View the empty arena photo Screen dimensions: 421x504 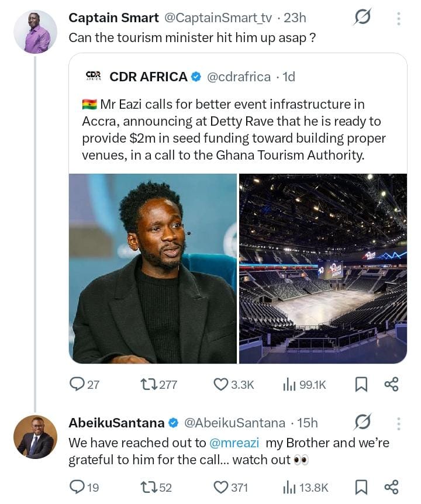323,268
